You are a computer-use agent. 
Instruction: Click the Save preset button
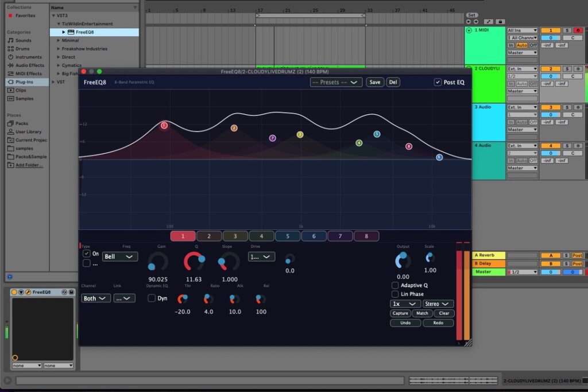pyautogui.click(x=375, y=82)
